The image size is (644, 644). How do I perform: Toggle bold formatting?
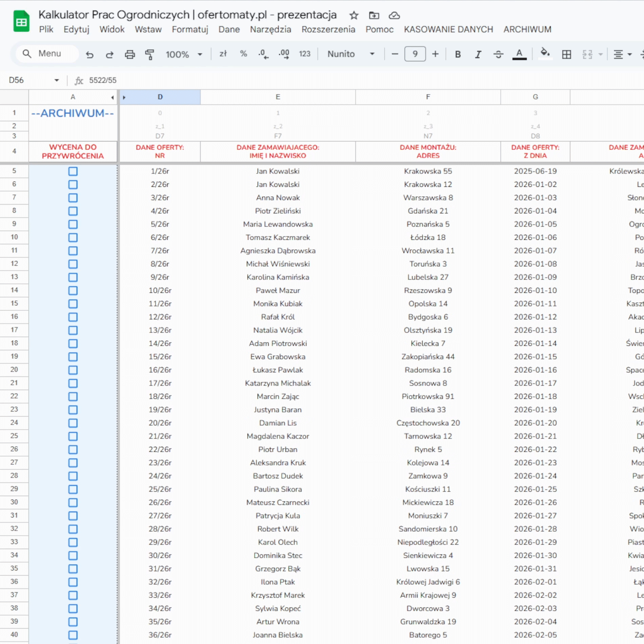click(x=458, y=54)
